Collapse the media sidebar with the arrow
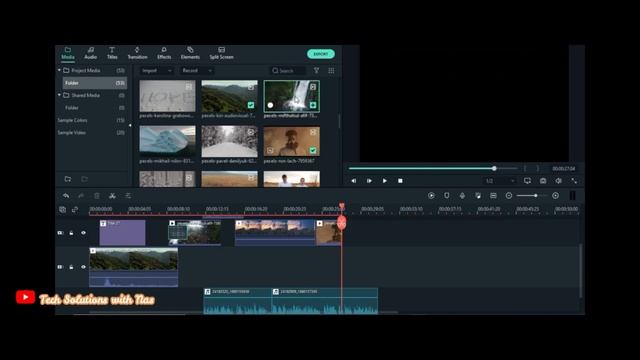This screenshot has width=640, height=360. click(x=130, y=125)
